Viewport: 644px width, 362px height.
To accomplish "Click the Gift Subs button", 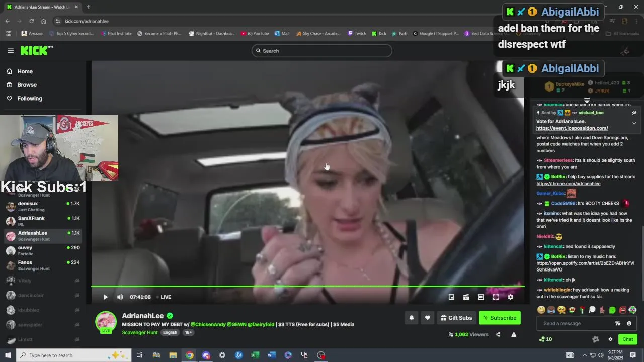I will pyautogui.click(x=456, y=318).
